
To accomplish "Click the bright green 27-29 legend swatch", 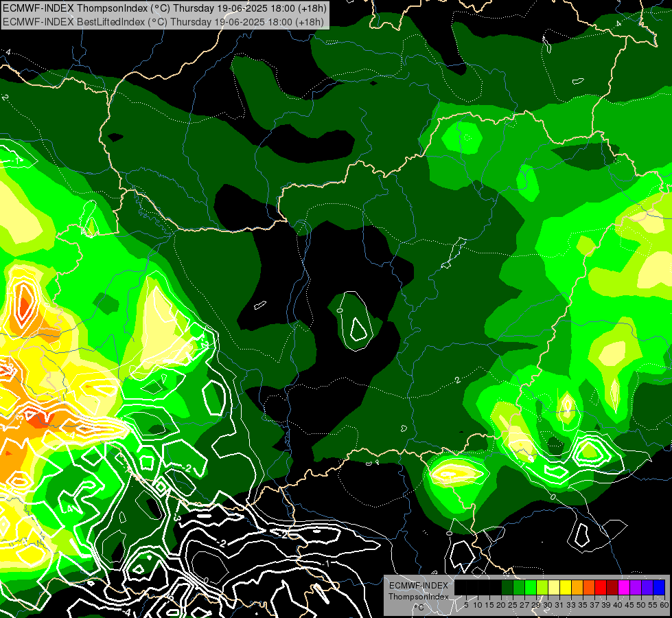I will (x=531, y=587).
